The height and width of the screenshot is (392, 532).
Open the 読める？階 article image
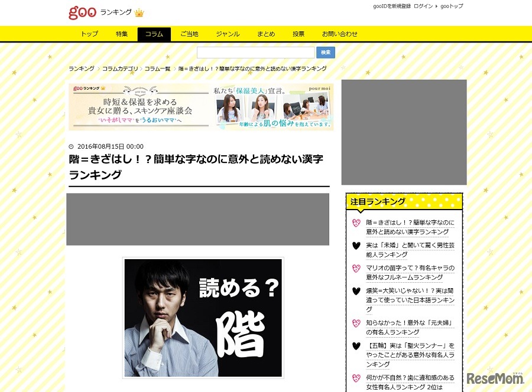click(x=203, y=318)
